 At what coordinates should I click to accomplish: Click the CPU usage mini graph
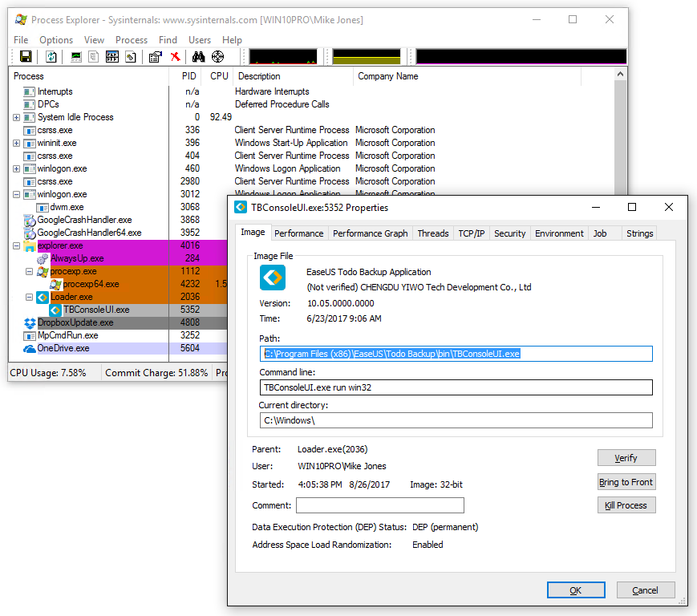pyautogui.click(x=283, y=57)
